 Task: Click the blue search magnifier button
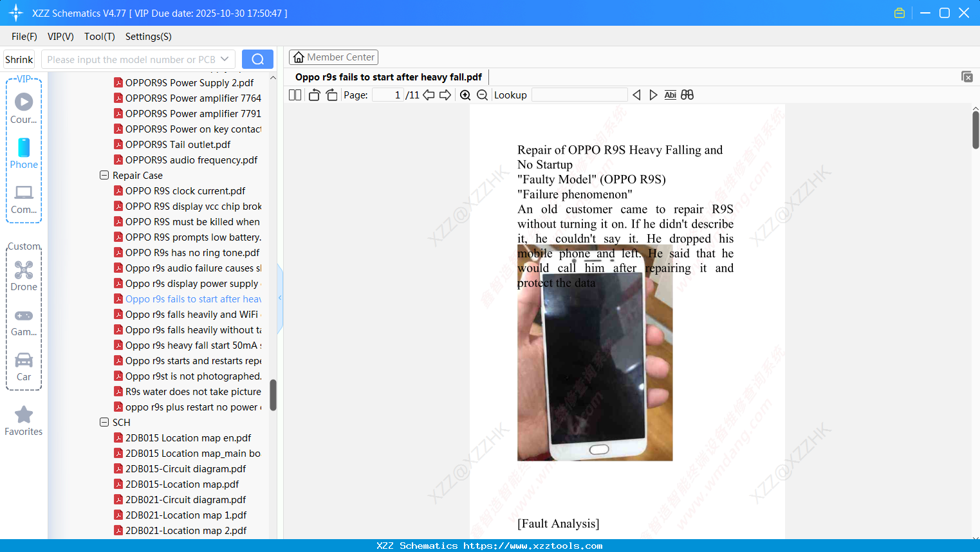click(257, 59)
